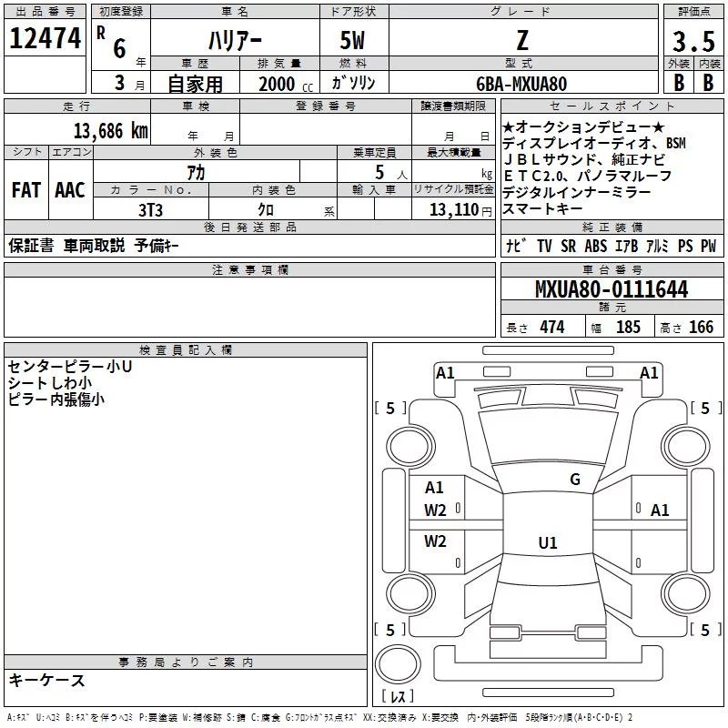The height and width of the screenshot is (728, 728).
Task: Click the U1 mark on the roof diagram
Action: coord(548,542)
